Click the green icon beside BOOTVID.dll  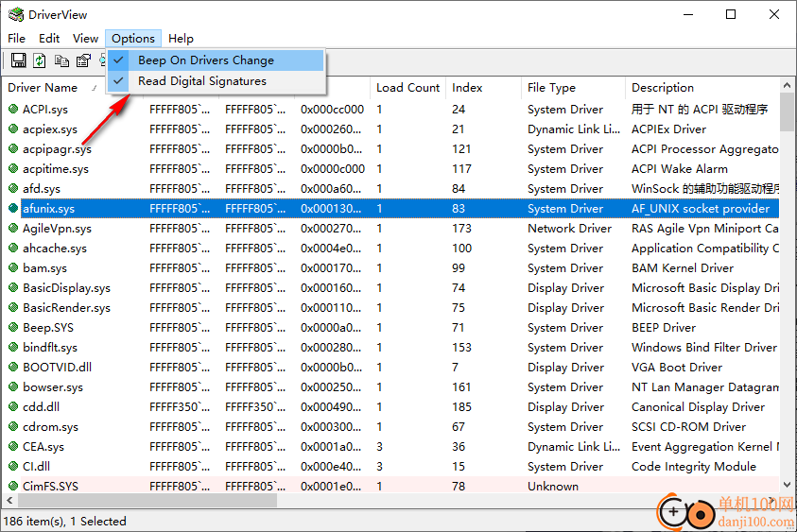(14, 367)
